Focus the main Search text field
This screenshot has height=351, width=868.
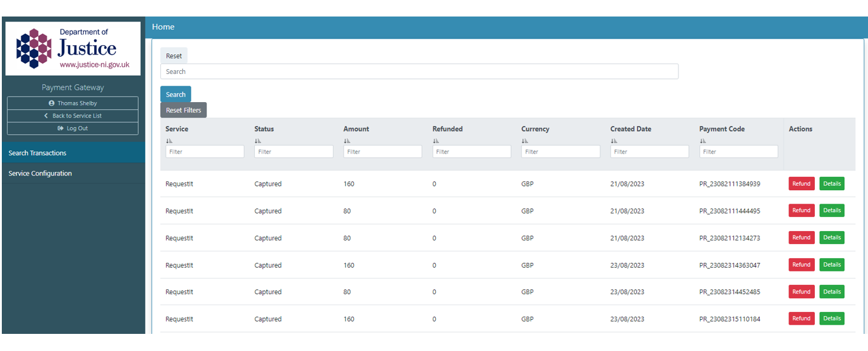tap(419, 72)
